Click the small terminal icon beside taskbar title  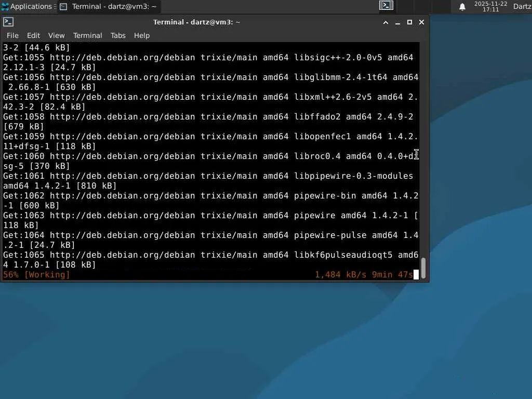(x=63, y=7)
